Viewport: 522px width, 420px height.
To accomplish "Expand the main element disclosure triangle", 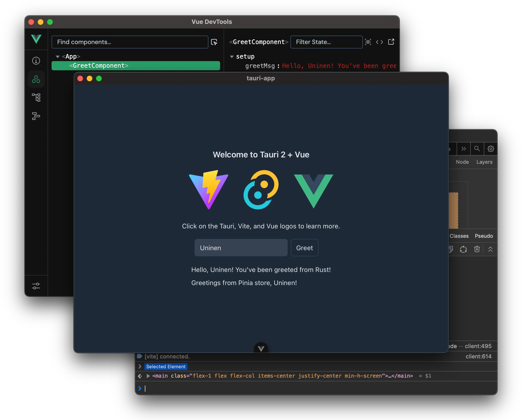I will (x=148, y=376).
